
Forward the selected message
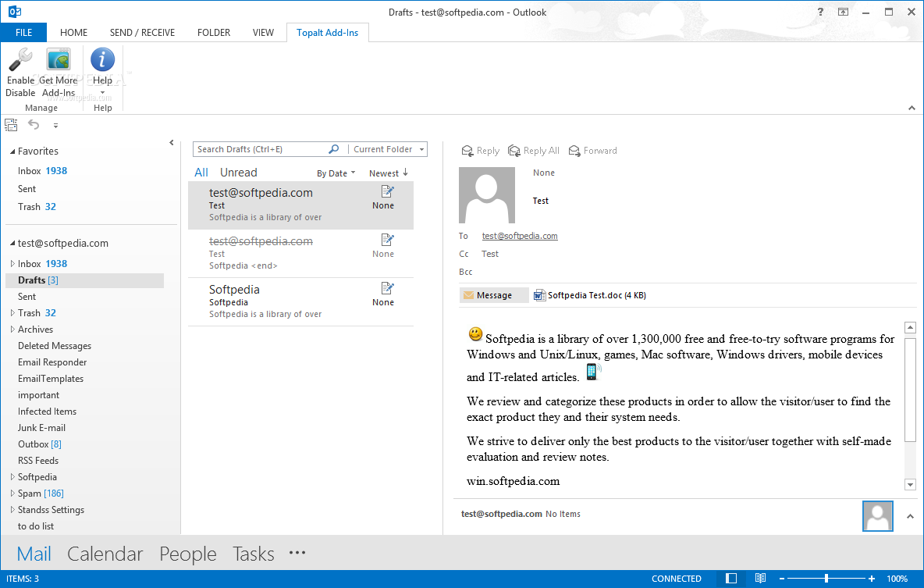[x=593, y=151]
